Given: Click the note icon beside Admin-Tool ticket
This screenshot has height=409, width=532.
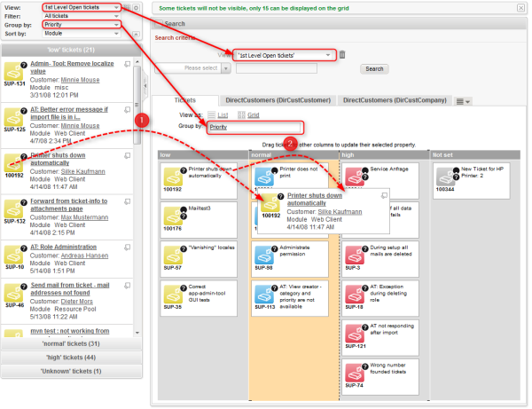Looking at the screenshot, I should click(127, 64).
